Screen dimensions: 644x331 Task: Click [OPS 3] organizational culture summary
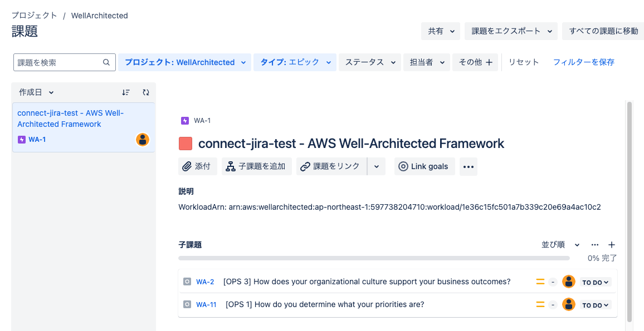pos(367,282)
